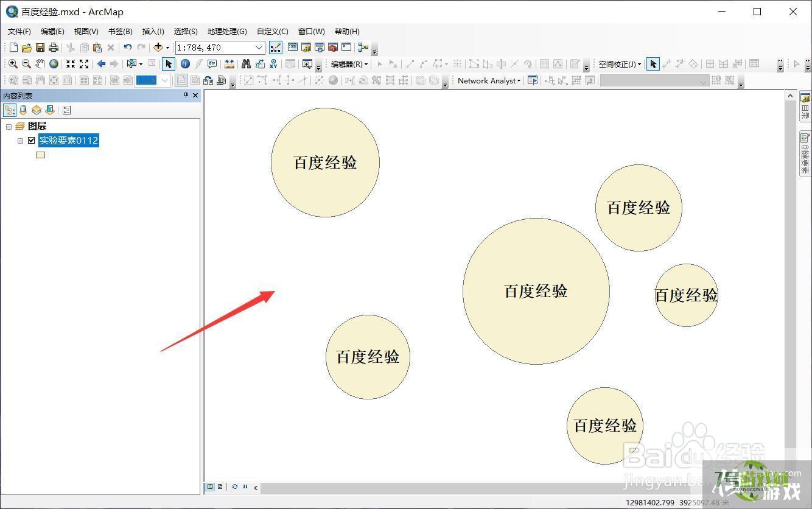Undo the last action

[127, 47]
